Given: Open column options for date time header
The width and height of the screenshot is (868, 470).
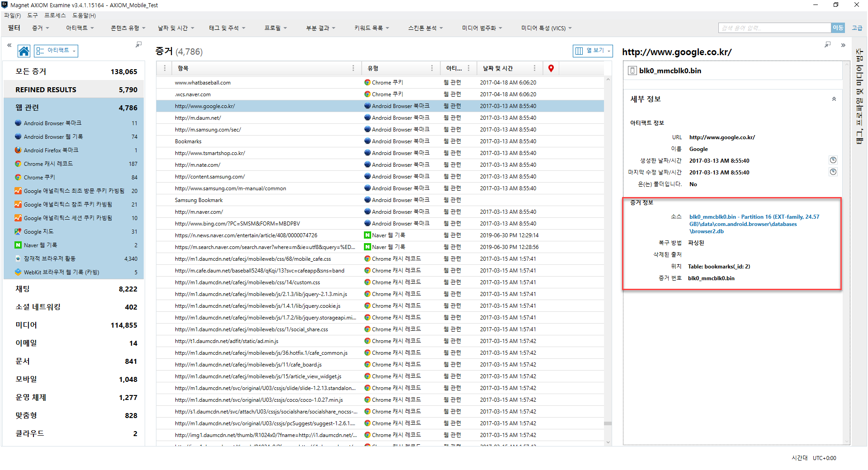Looking at the screenshot, I should (x=534, y=68).
